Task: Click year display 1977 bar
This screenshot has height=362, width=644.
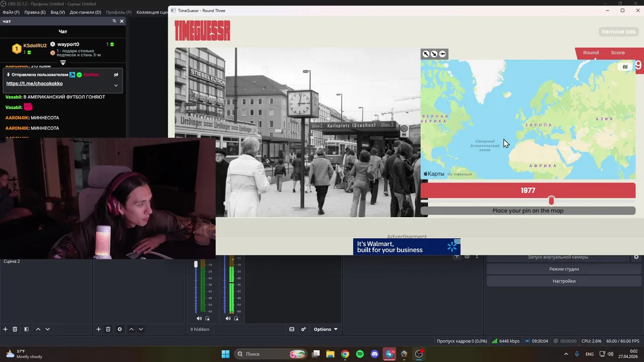Action: click(x=528, y=191)
